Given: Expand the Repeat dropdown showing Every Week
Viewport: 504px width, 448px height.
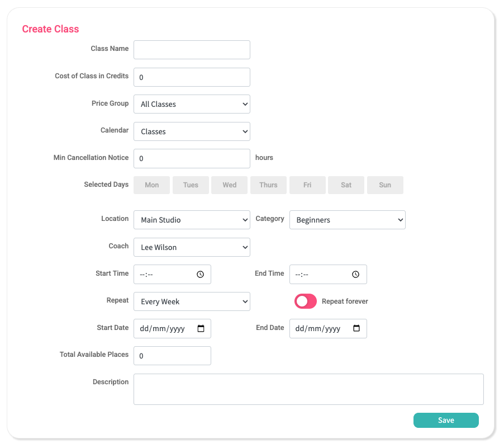Looking at the screenshot, I should (192, 301).
